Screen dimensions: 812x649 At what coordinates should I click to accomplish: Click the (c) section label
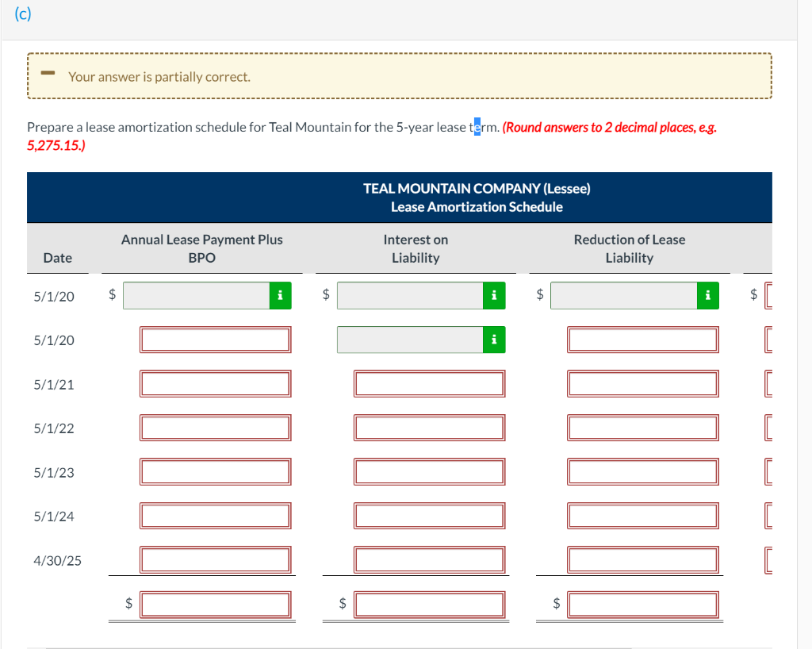point(23,14)
